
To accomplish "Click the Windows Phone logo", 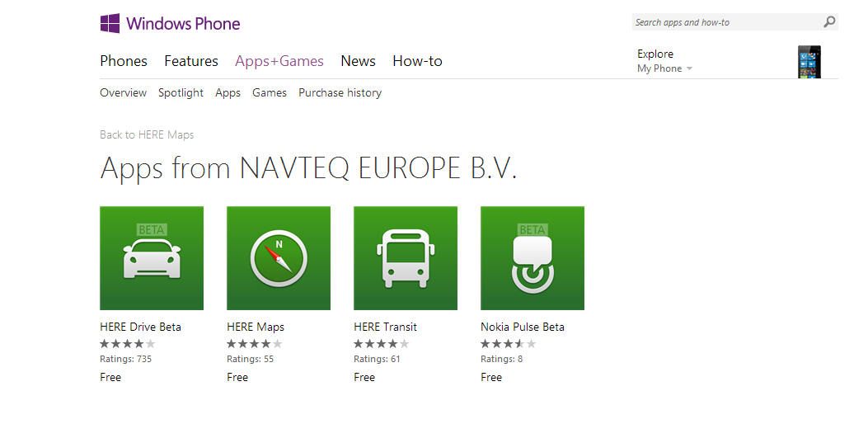I will pyautogui.click(x=170, y=24).
